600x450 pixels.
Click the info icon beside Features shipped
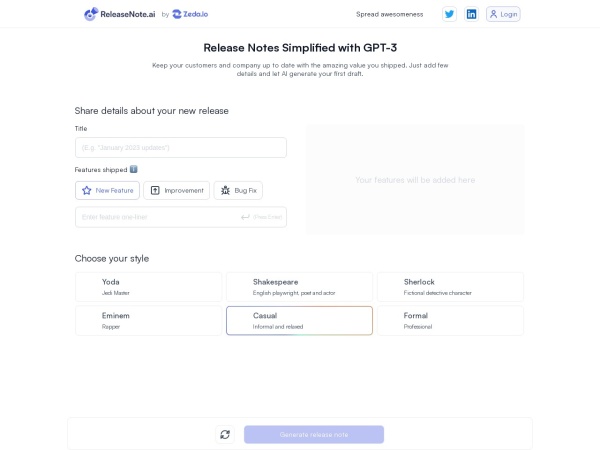tap(134, 170)
